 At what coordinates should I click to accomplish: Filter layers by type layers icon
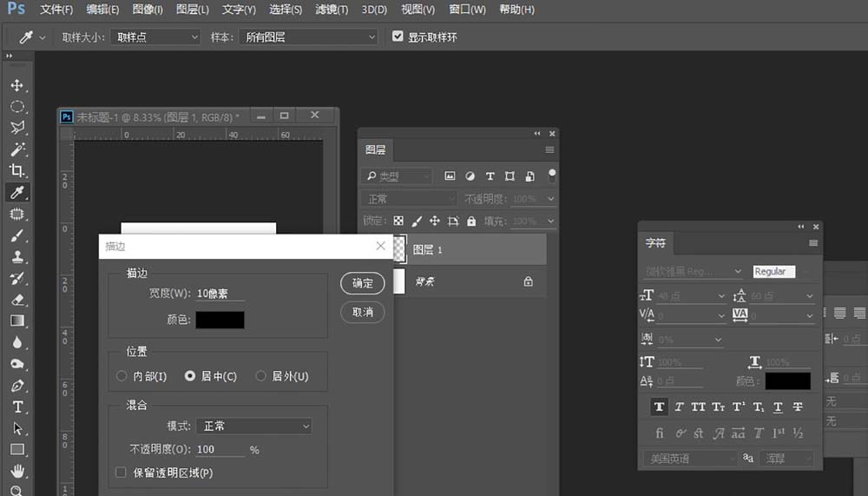point(490,176)
